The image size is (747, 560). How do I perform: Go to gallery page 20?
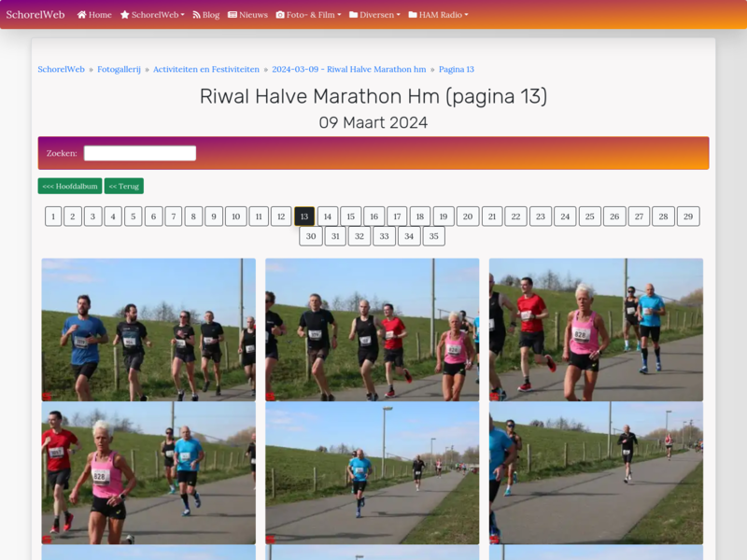point(468,217)
